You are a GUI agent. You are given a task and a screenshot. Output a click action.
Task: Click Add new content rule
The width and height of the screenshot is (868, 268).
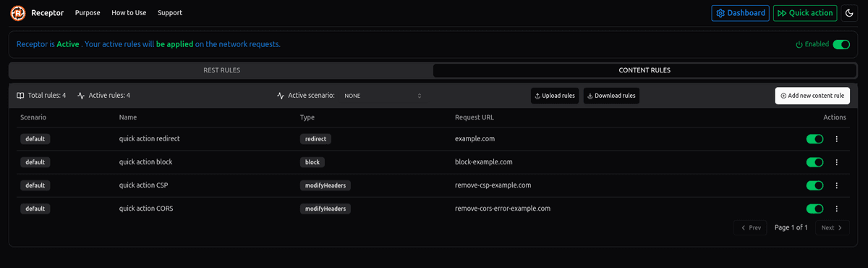click(x=812, y=96)
